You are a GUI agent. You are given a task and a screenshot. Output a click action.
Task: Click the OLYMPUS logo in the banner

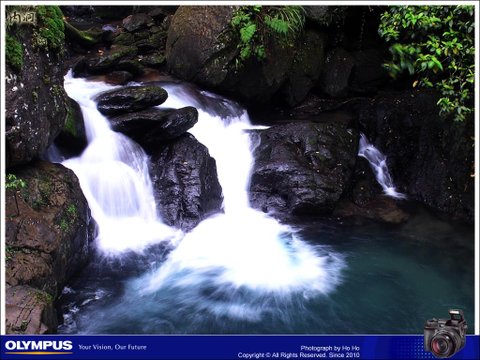tap(39, 346)
